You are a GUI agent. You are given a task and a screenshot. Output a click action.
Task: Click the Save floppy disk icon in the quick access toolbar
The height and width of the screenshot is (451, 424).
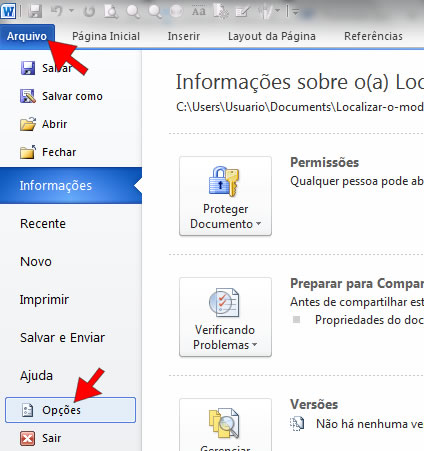[35, 11]
